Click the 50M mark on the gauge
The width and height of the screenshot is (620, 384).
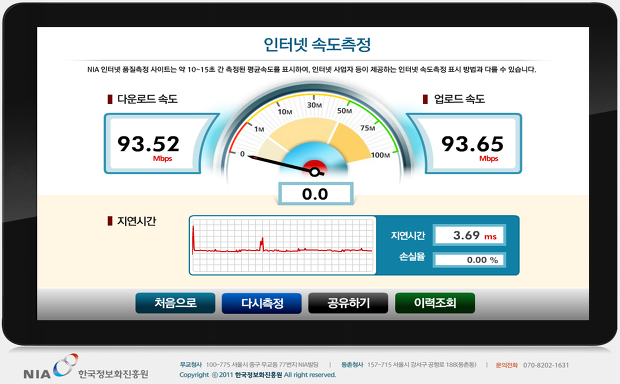(344, 111)
